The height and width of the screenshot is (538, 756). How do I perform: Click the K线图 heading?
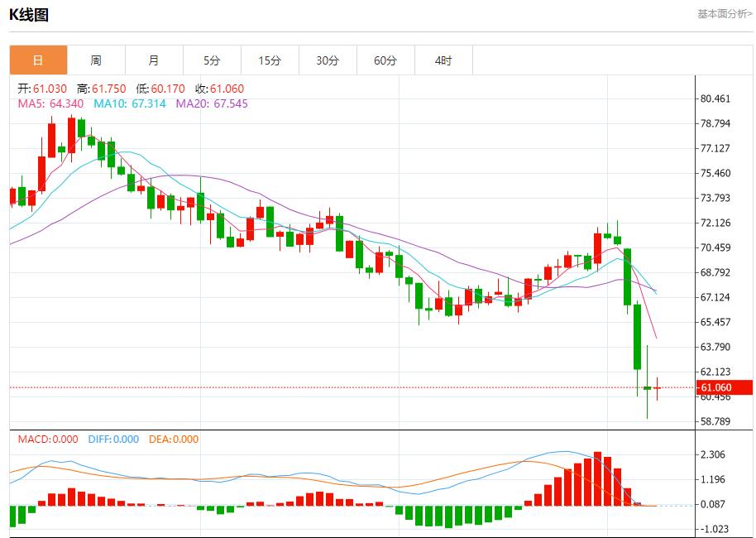pos(29,14)
